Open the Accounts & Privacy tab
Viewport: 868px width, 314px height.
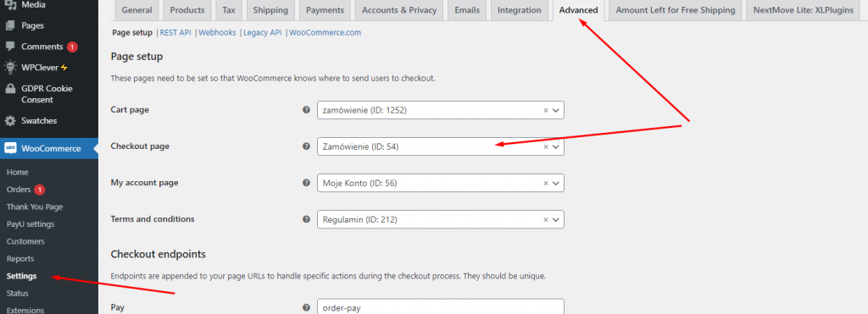[399, 10]
